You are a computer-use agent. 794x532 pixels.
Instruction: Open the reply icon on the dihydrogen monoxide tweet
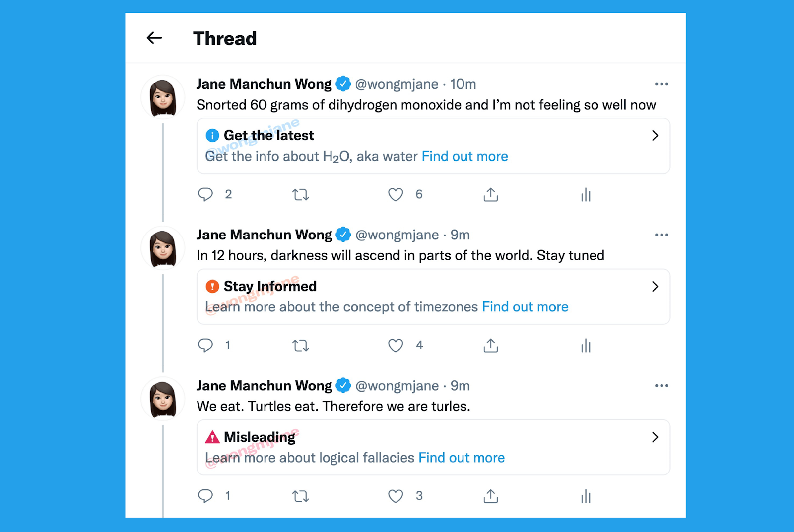point(206,194)
